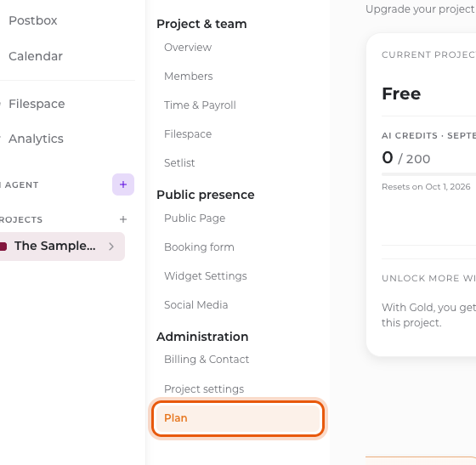Open the Overview settings page
Viewport: 476px width, 465px height.
point(188,48)
